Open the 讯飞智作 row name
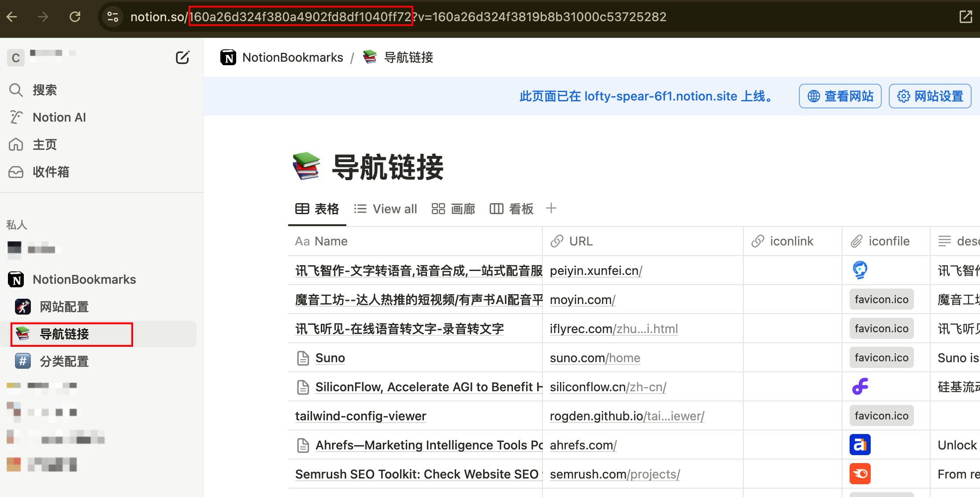The width and height of the screenshot is (980, 497). pyautogui.click(x=419, y=271)
